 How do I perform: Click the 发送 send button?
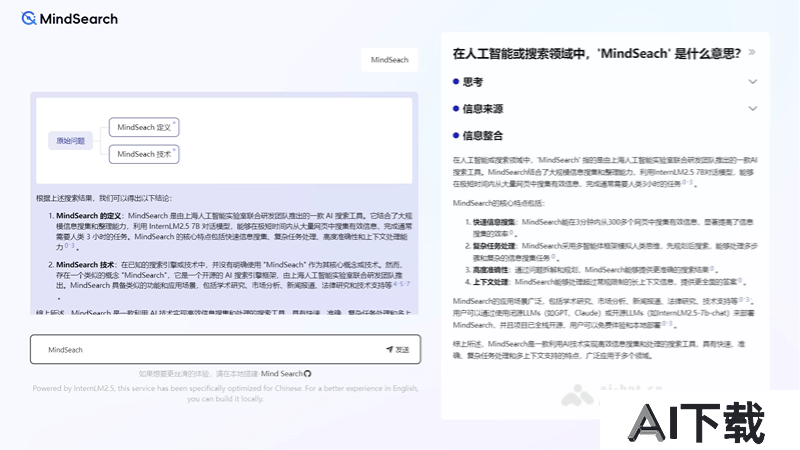pyautogui.click(x=397, y=349)
